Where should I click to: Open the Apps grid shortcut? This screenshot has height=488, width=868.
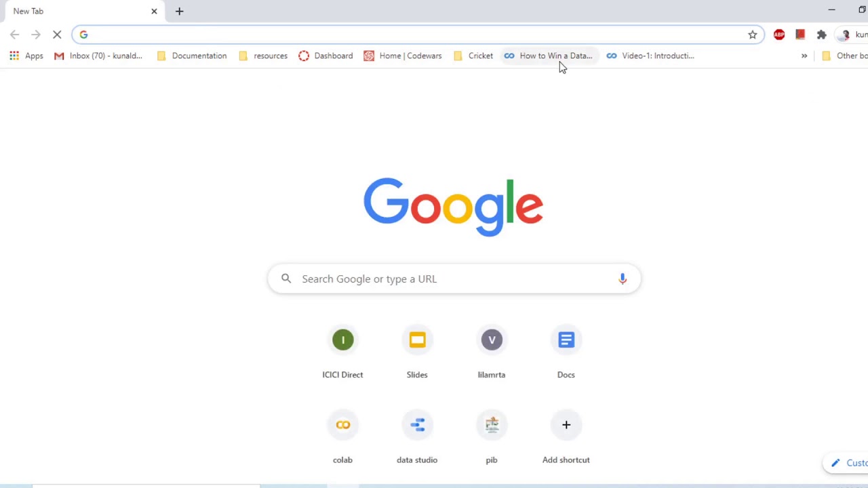(x=26, y=56)
